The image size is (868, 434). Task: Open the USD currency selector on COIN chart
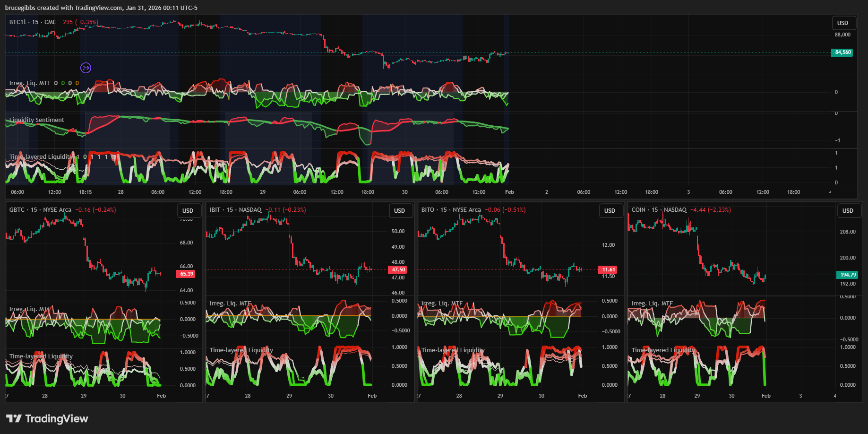tap(848, 211)
